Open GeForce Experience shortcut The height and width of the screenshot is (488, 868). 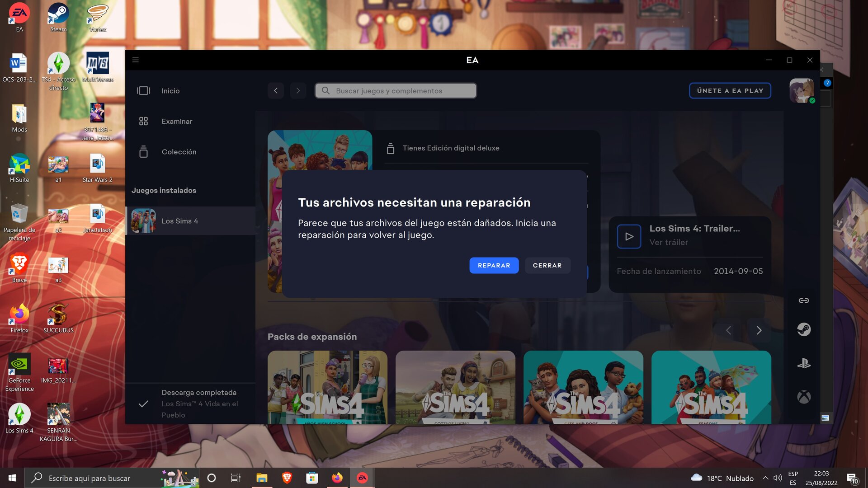(19, 373)
